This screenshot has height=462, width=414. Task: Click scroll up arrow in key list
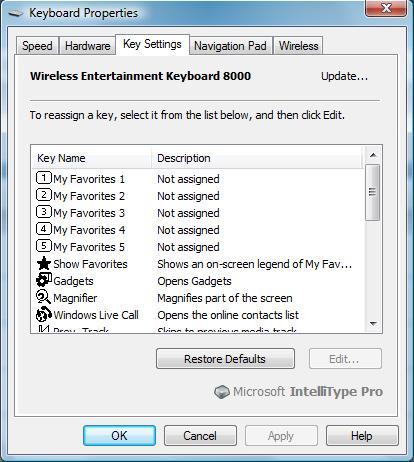[373, 155]
